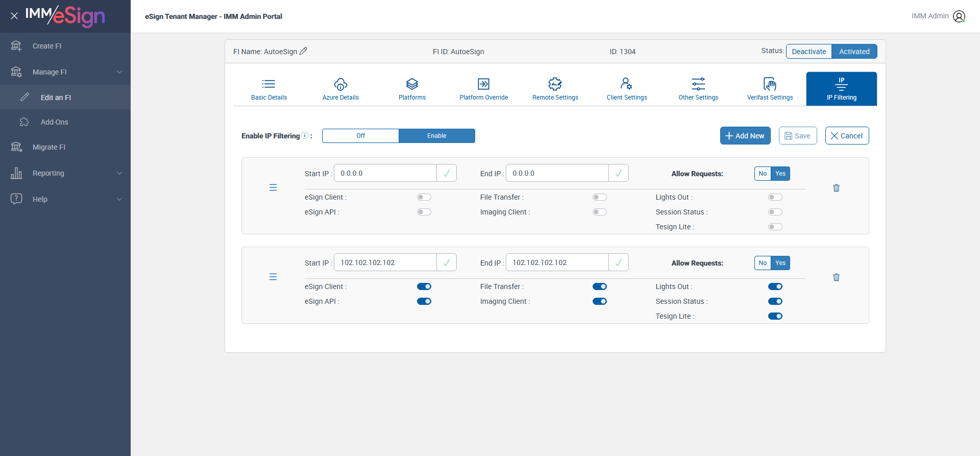Set Allow Requests to No for 102.102.102.102
Image resolution: width=980 pixels, height=456 pixels.
click(x=763, y=263)
